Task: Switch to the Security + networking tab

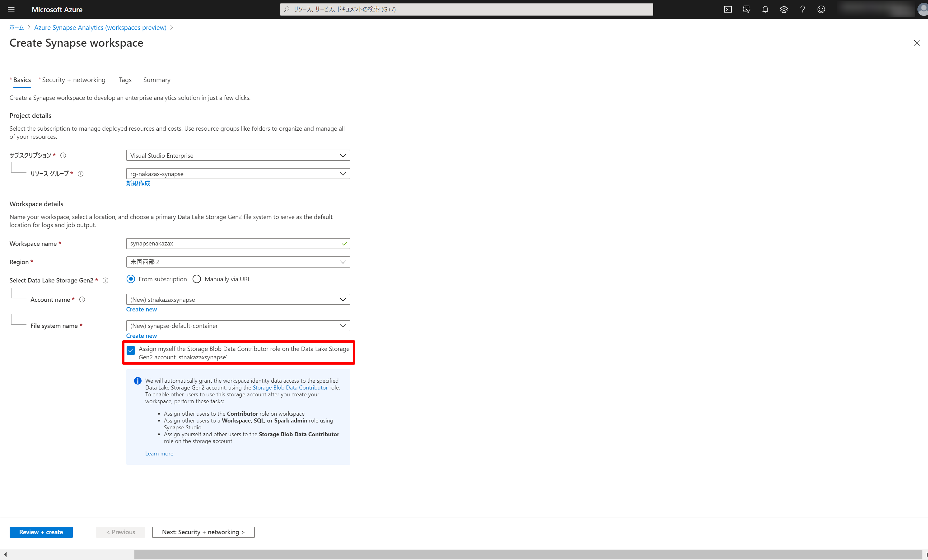Action: point(73,80)
